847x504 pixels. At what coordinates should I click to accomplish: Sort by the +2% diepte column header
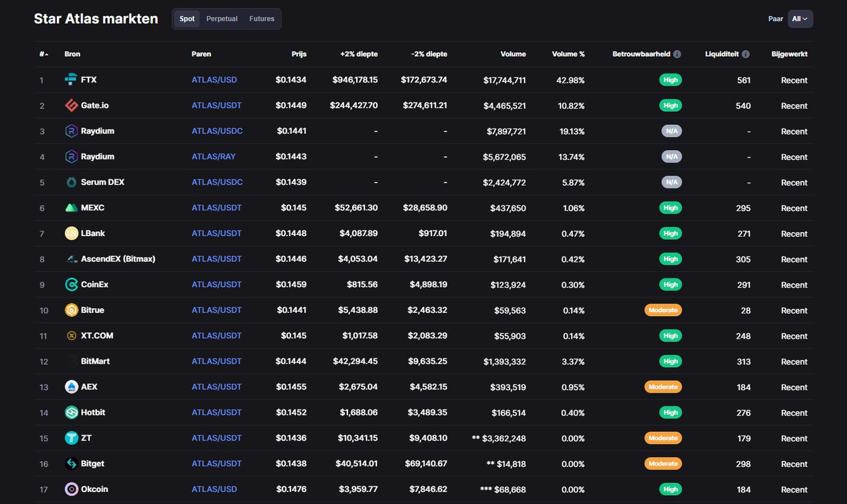tap(359, 54)
